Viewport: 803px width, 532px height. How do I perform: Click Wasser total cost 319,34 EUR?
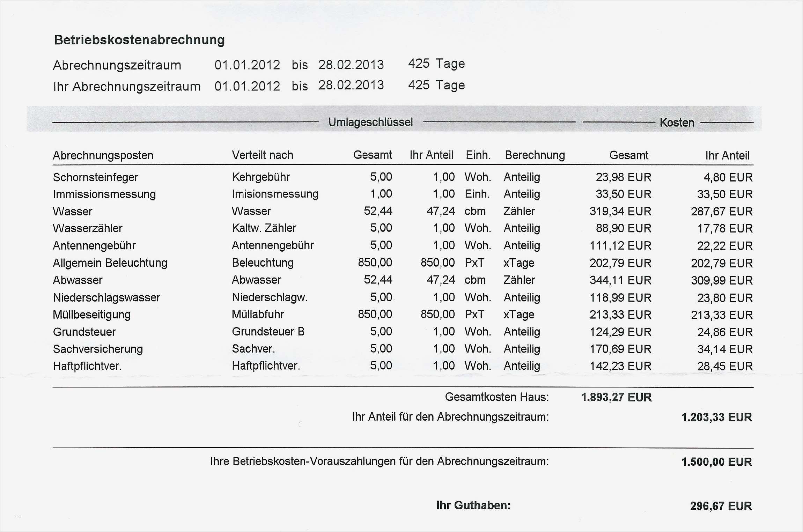click(x=620, y=211)
